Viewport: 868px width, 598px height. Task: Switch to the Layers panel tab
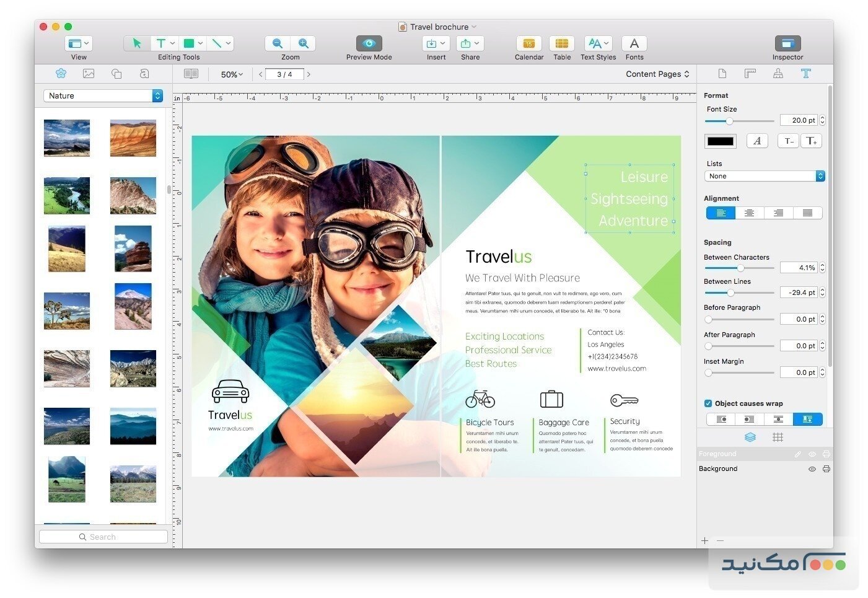750,437
